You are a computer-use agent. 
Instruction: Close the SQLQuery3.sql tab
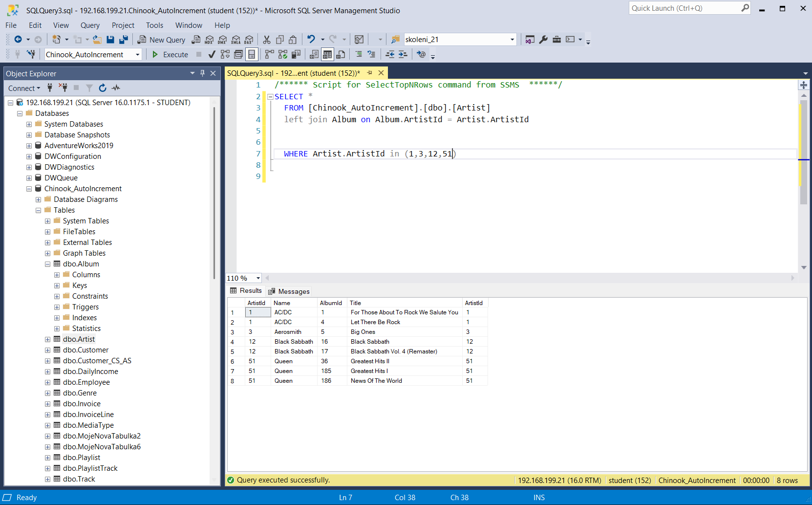[381, 73]
